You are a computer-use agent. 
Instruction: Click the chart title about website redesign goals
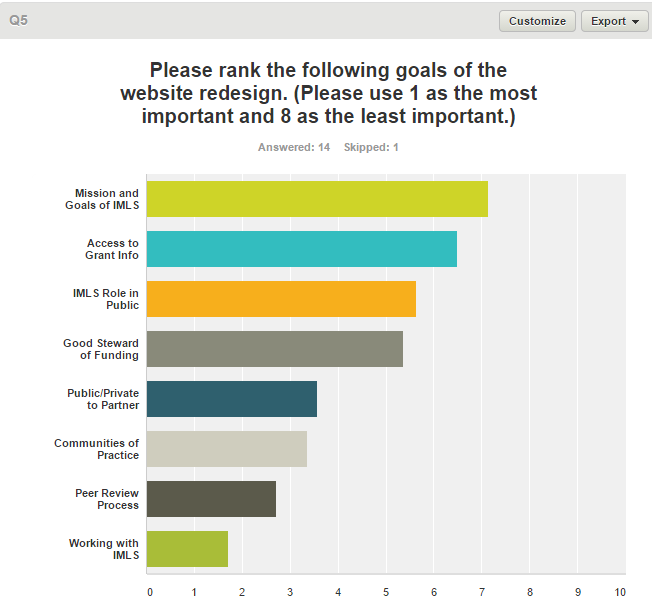click(x=328, y=93)
